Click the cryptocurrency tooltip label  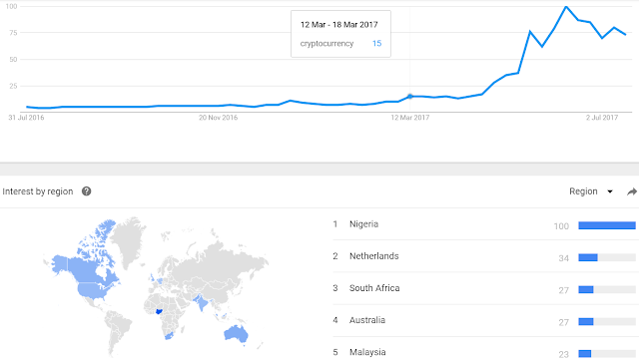point(326,44)
